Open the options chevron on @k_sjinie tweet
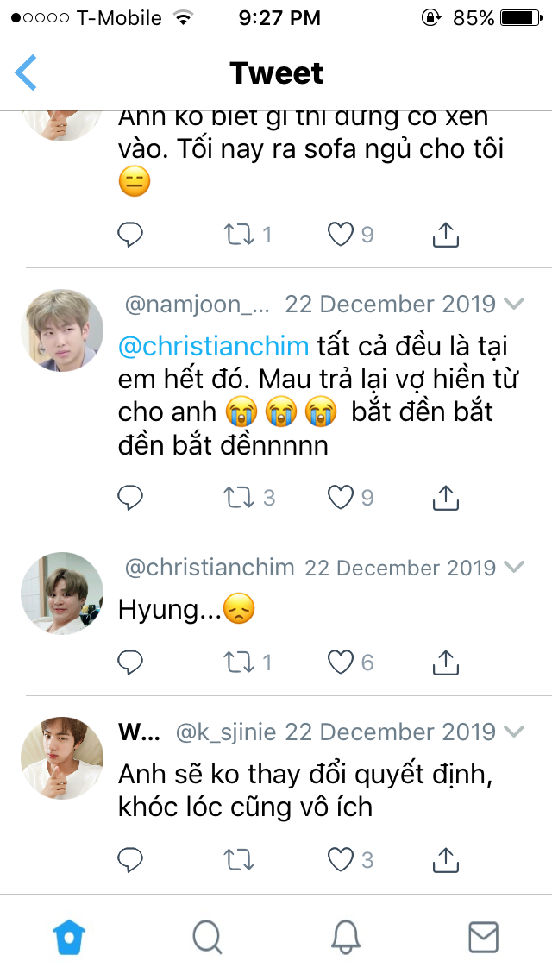552x980 pixels. coord(514,732)
